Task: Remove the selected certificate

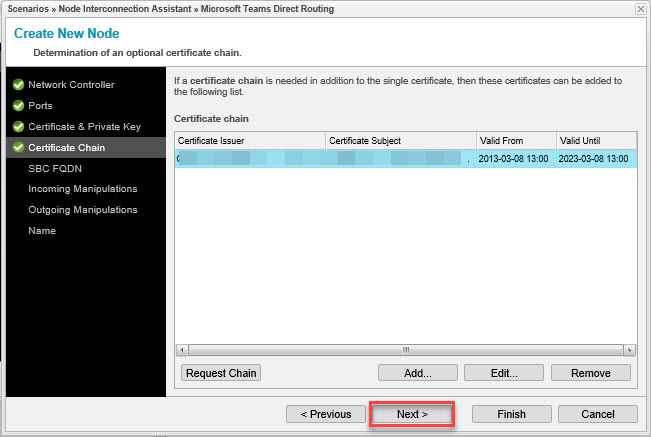Action: tap(590, 373)
